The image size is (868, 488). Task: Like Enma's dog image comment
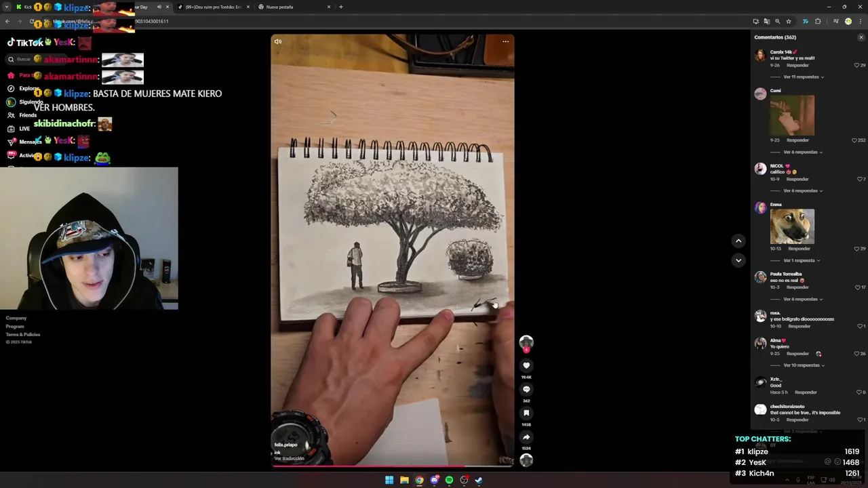(856, 249)
